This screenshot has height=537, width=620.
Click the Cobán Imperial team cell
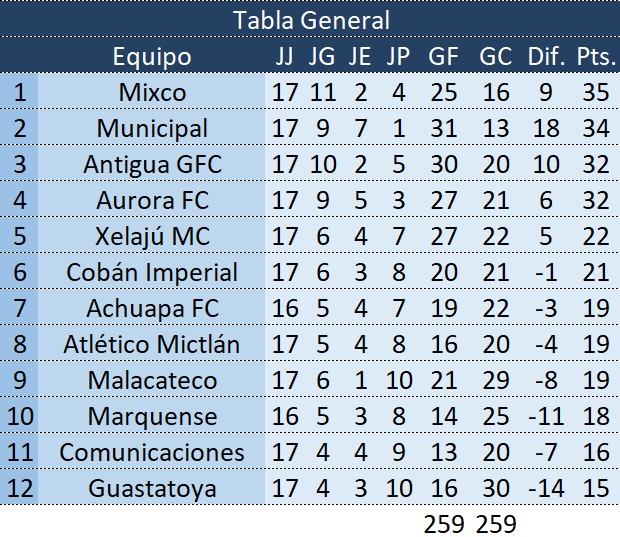coord(152,273)
